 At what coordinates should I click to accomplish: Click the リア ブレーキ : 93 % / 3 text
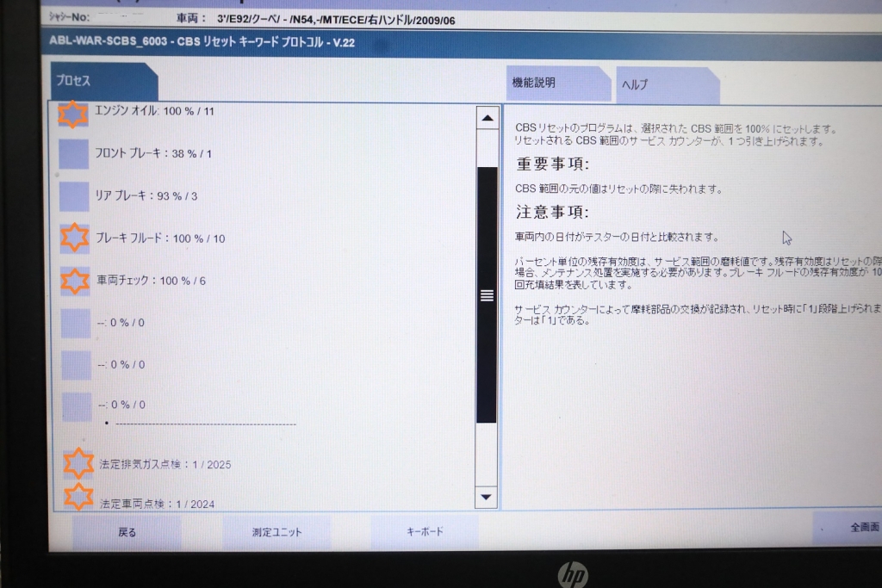pos(146,195)
